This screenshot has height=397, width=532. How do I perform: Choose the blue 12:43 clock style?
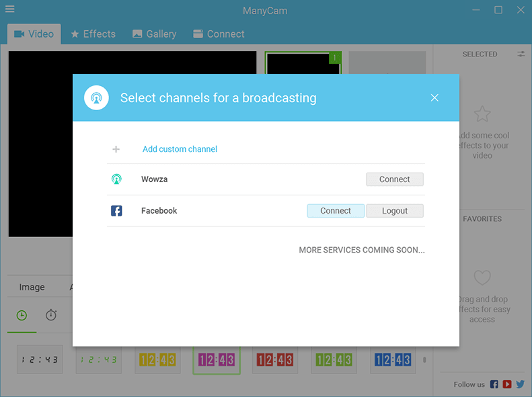click(x=393, y=360)
